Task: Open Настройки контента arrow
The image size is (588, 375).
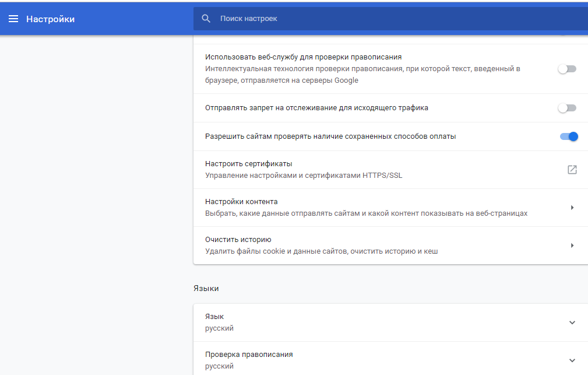Action: pos(572,208)
